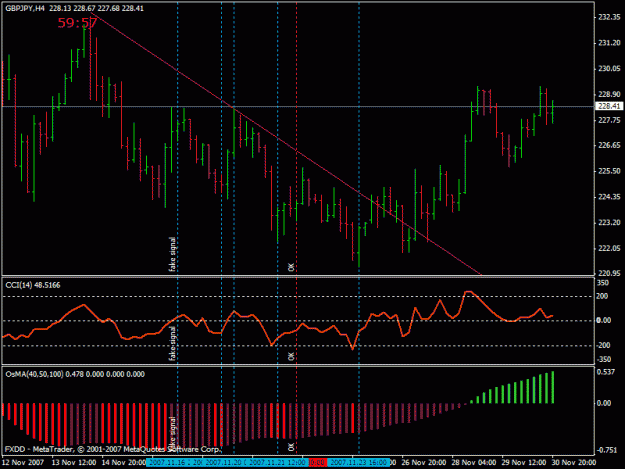The height and width of the screenshot is (469, 625).
Task: Click the 29 Nov 12:00 time axis label
Action: [x=524, y=463]
